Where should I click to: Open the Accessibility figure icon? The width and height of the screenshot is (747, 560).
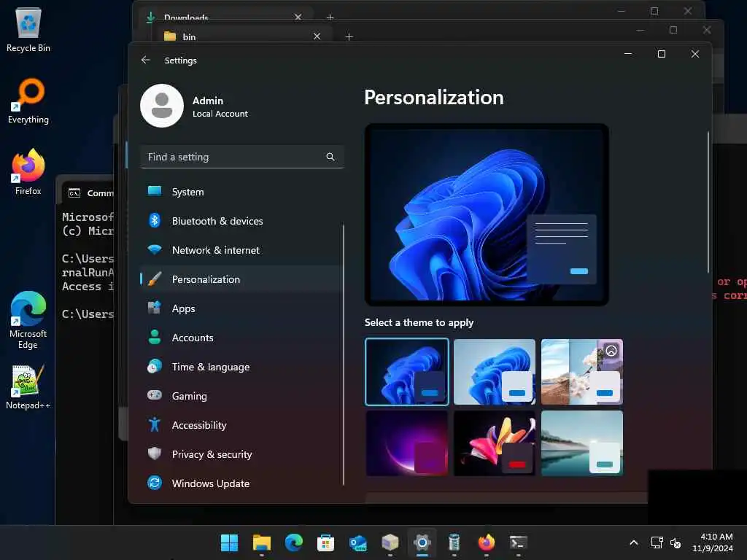[x=155, y=424]
